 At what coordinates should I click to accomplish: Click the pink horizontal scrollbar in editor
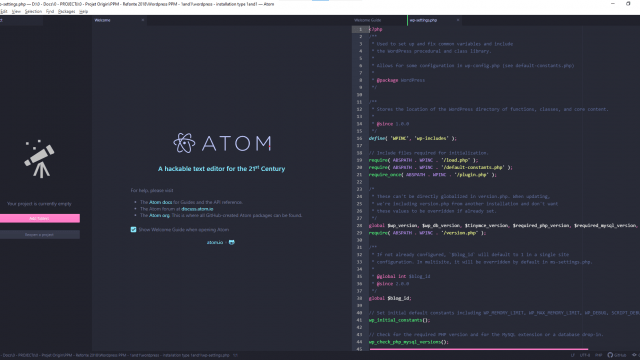pyautogui.click(x=478, y=349)
